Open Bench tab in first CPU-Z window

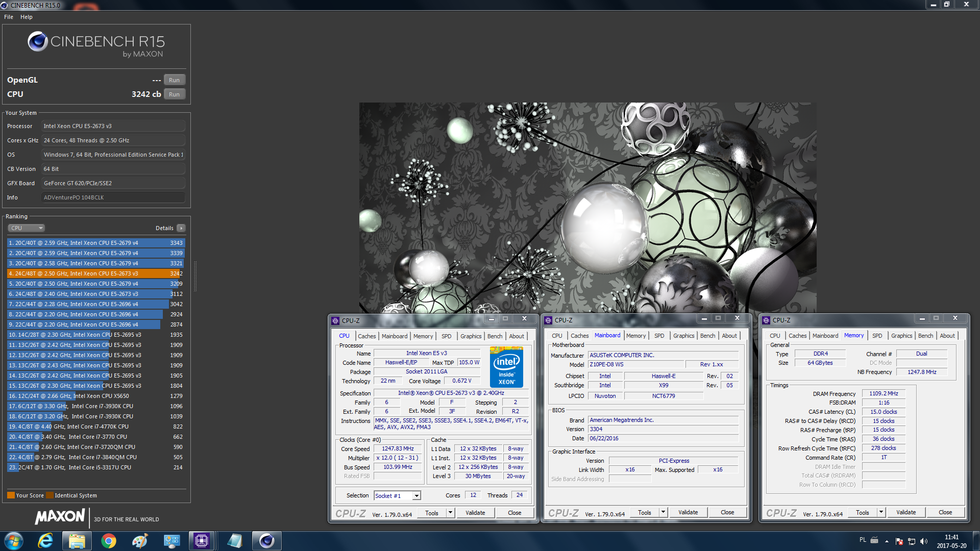pos(495,336)
